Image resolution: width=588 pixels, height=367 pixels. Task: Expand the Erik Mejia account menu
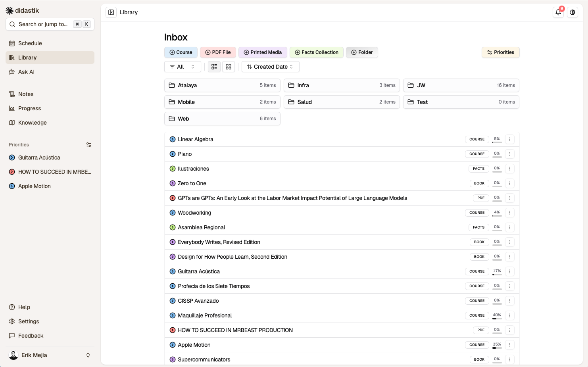(x=50, y=355)
